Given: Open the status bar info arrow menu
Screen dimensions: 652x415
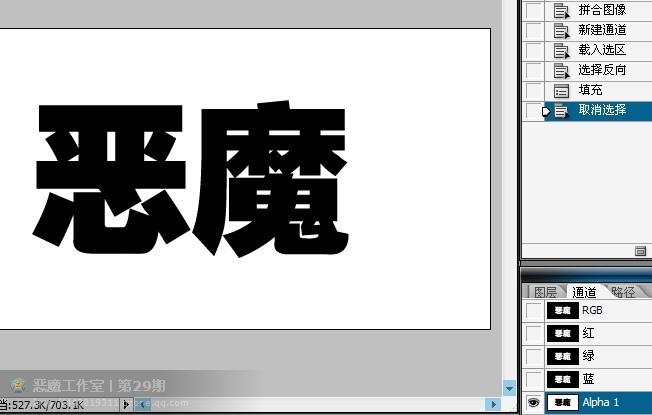Looking at the screenshot, I should pos(126,404).
